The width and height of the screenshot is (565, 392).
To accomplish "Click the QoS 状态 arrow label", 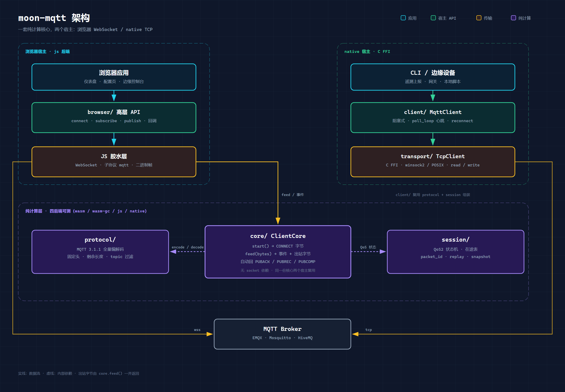I will (x=368, y=247).
